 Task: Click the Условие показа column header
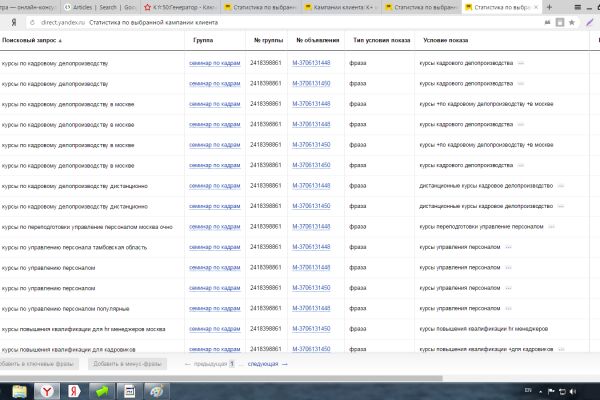coord(445,40)
